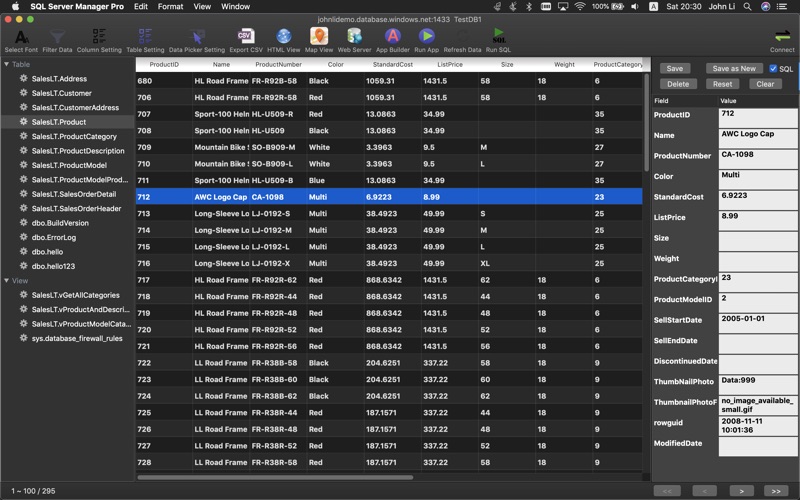Image resolution: width=800 pixels, height=500 pixels.
Task: Select the dbo.hello123 table
Action: coord(53,266)
